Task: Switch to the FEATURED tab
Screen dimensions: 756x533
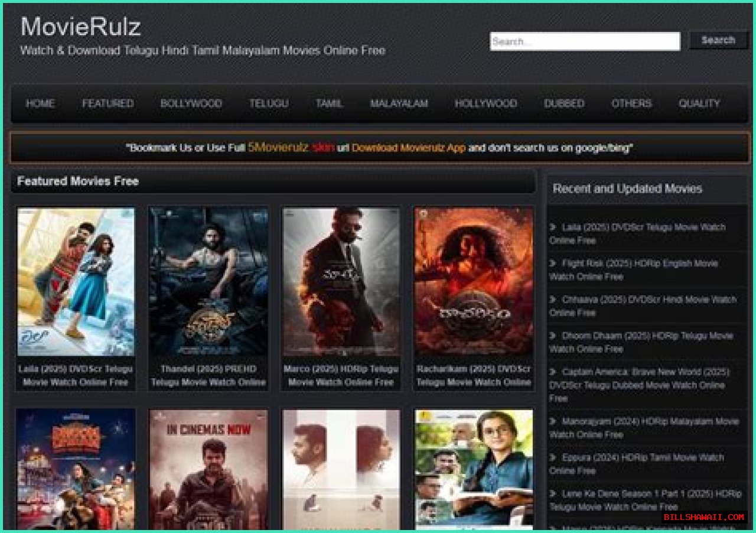Action: pos(108,103)
